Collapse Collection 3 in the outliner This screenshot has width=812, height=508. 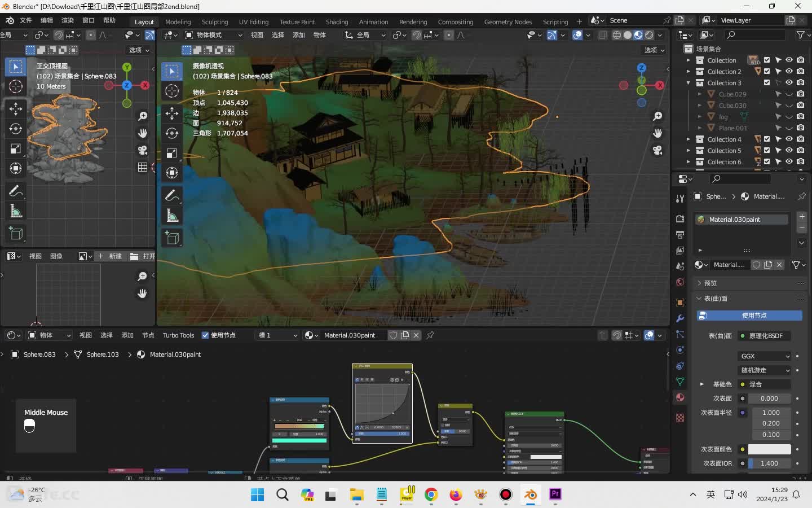688,82
